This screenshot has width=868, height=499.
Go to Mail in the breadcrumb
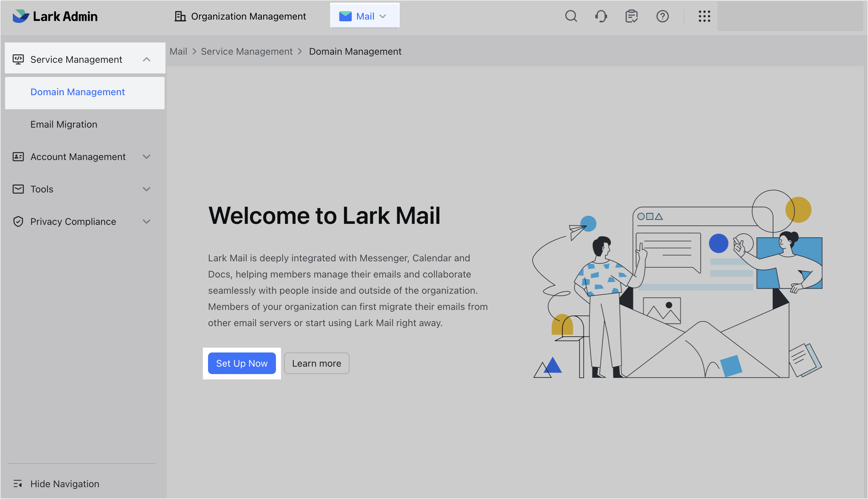(178, 51)
